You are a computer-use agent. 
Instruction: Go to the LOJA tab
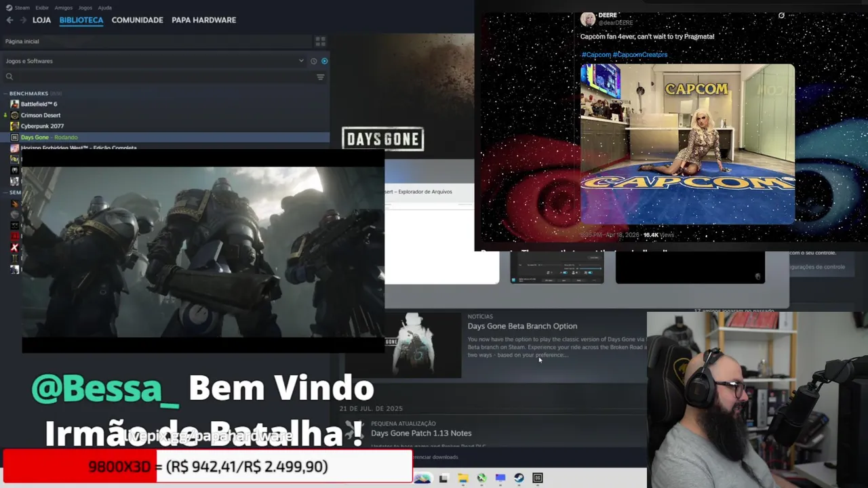[42, 20]
